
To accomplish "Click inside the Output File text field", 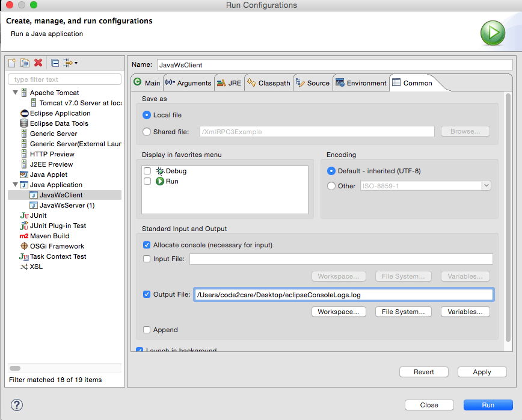I will coord(343,294).
